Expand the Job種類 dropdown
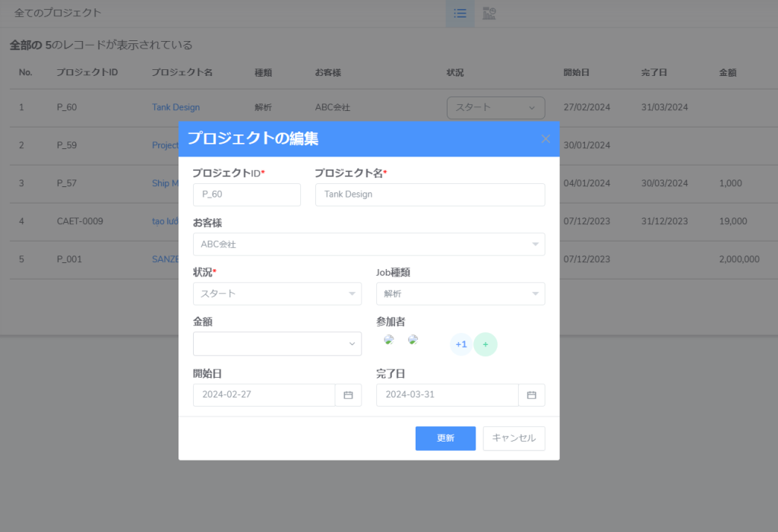The image size is (778, 532). coord(460,294)
